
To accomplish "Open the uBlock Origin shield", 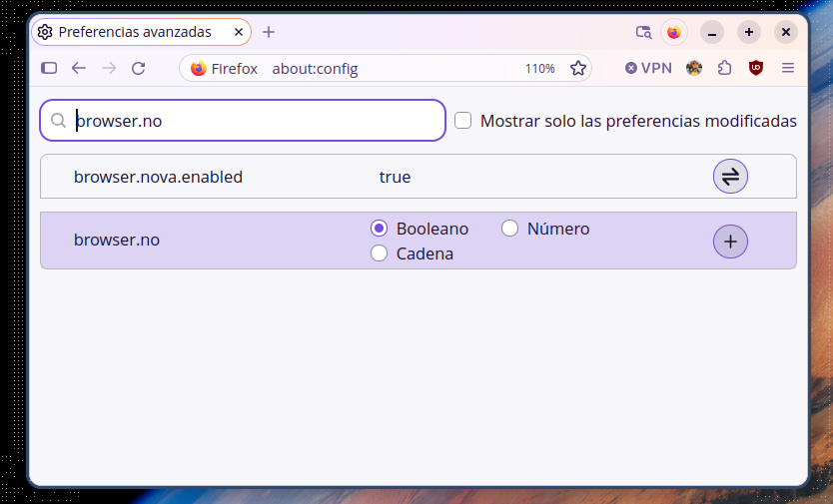I will click(x=756, y=68).
